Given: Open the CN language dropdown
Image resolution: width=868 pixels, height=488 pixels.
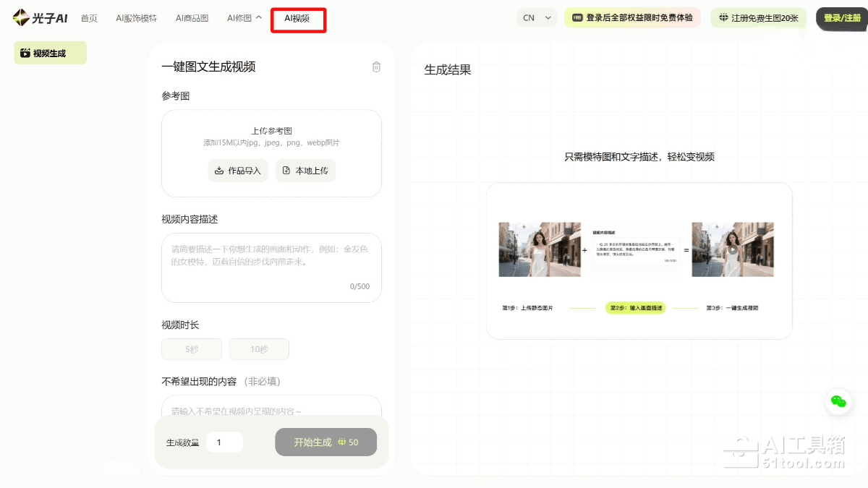Looking at the screenshot, I should 537,18.
